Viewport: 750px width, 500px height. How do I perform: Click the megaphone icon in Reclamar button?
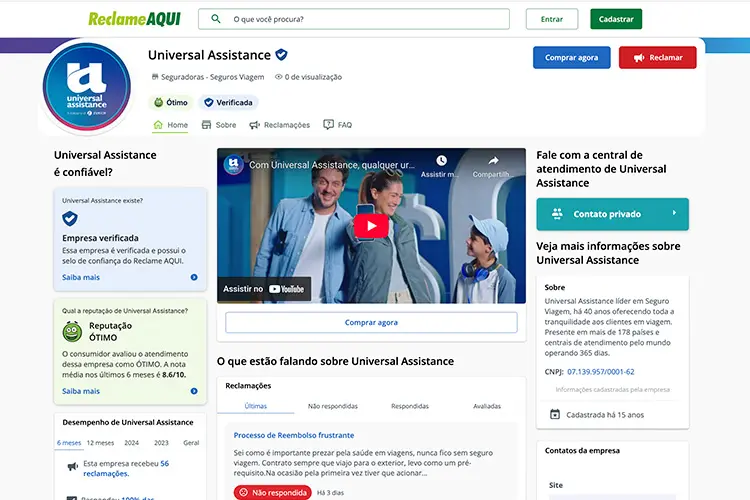(x=639, y=58)
